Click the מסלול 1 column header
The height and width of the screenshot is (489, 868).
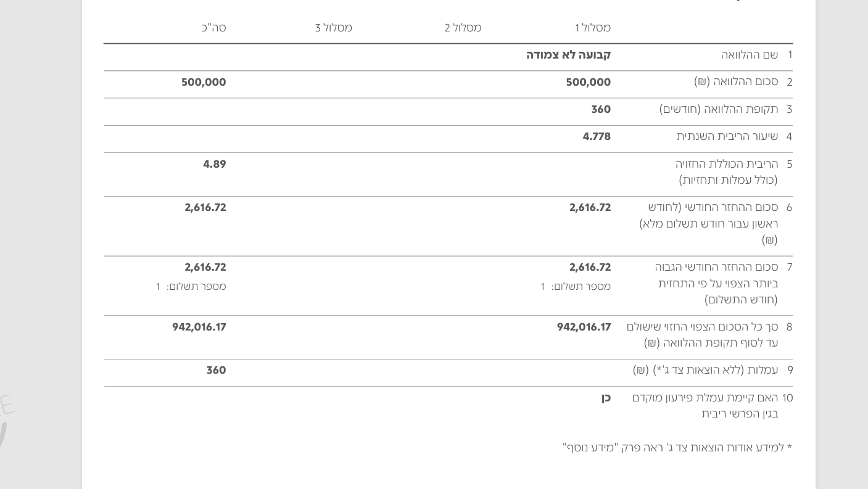pyautogui.click(x=592, y=28)
